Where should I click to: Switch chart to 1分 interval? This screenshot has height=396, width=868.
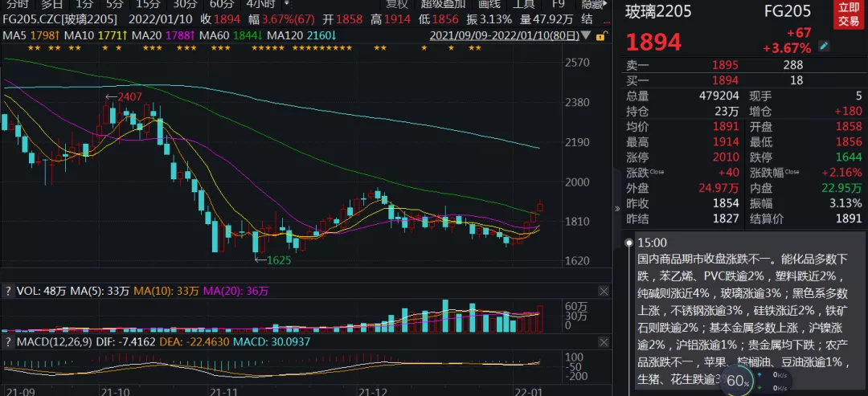[84, 3]
